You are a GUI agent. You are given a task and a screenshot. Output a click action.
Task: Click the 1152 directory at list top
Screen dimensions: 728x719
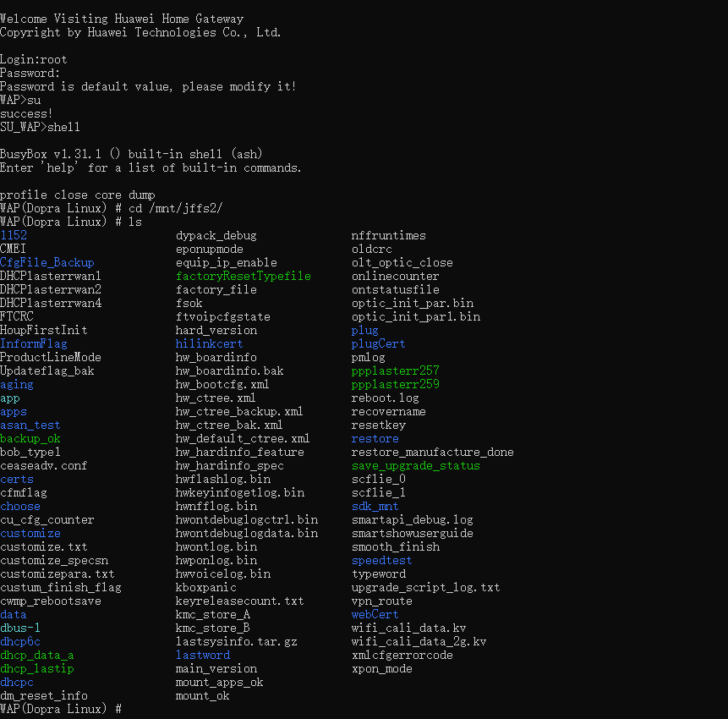(14, 235)
